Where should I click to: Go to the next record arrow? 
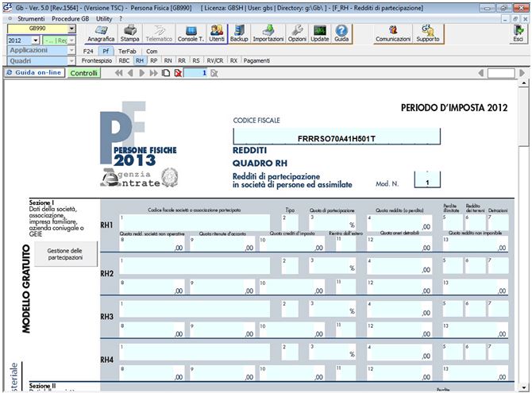142,73
